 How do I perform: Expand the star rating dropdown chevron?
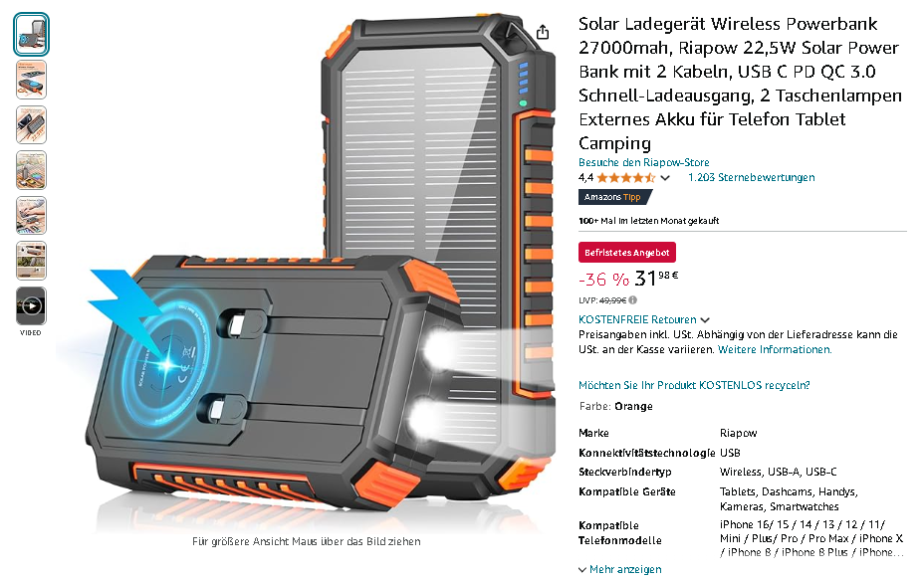coord(665,178)
